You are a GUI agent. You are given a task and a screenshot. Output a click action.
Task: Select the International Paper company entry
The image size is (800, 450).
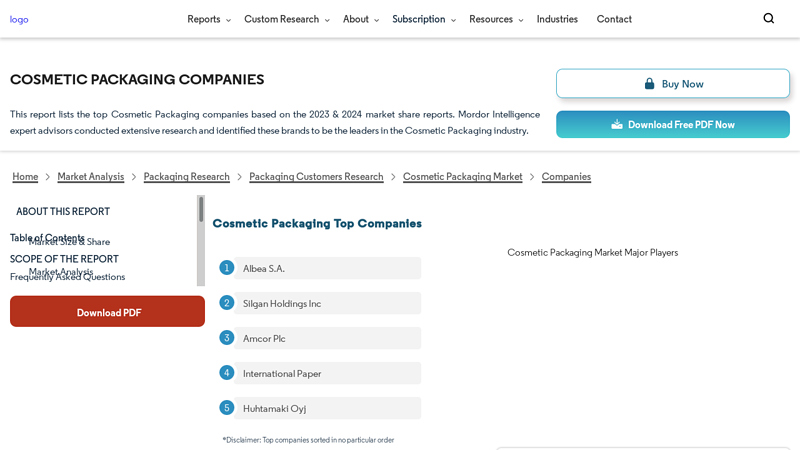click(x=282, y=373)
